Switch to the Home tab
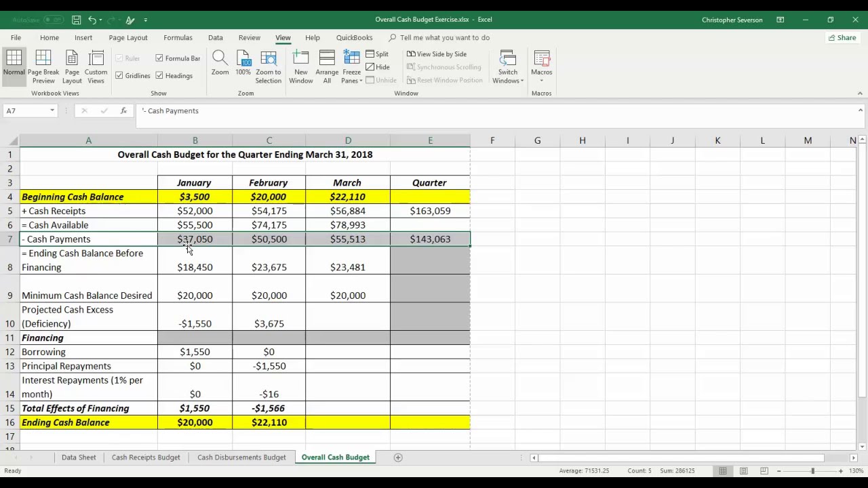 pos(50,38)
